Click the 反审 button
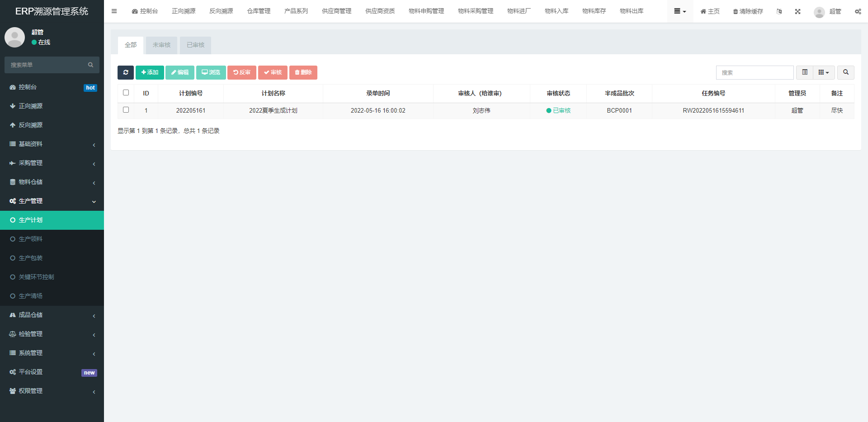 coord(242,72)
